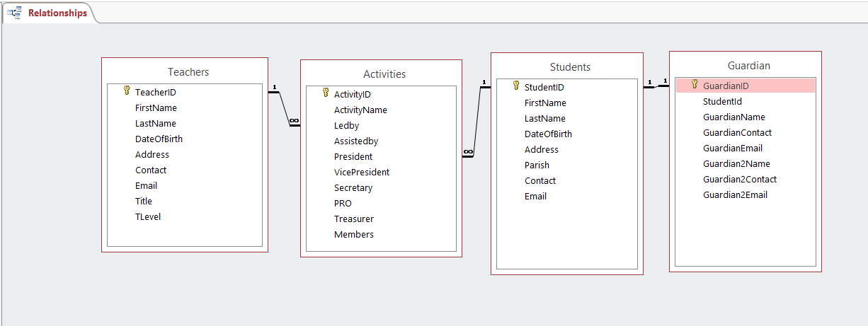868x326 pixels.
Task: Select the Parish field in Students
Action: (537, 165)
